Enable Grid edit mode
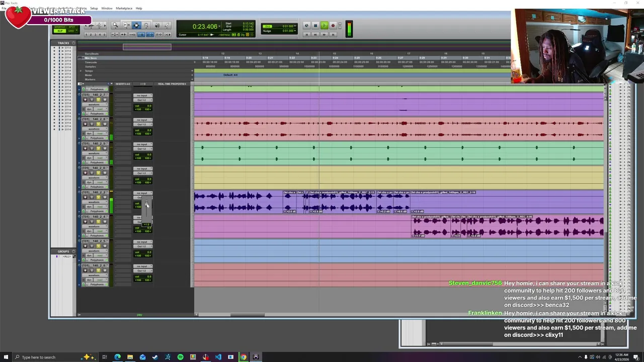The image size is (644, 362). coord(71,31)
